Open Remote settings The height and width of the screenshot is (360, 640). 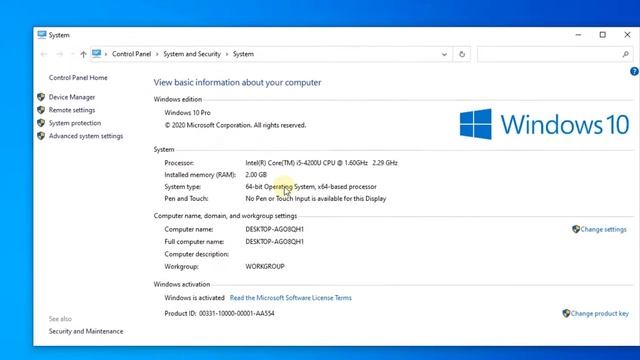[x=72, y=110]
